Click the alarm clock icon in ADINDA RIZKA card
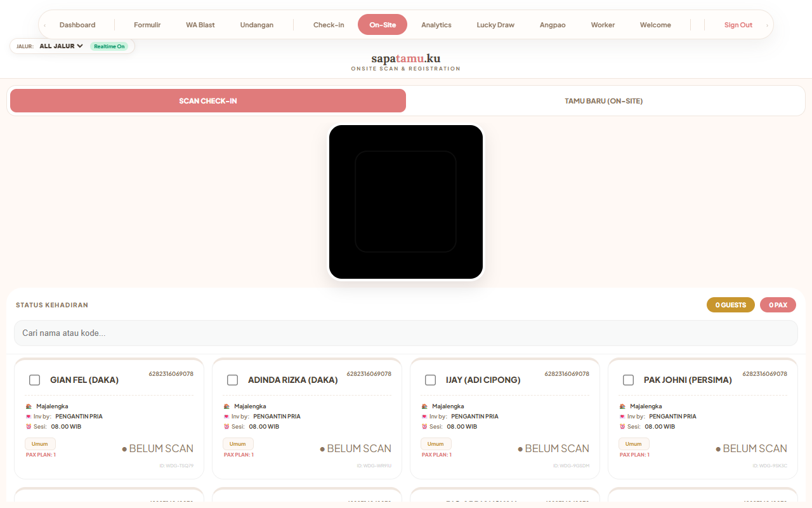The height and width of the screenshot is (508, 812). (x=226, y=427)
